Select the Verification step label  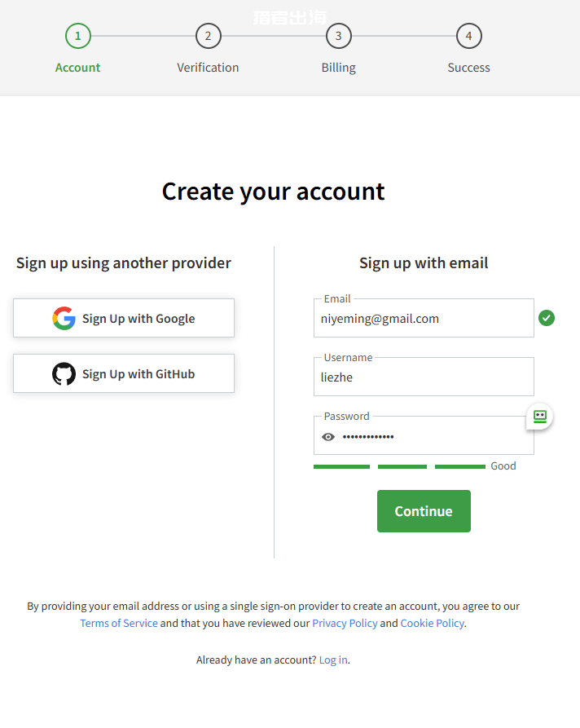pos(208,68)
